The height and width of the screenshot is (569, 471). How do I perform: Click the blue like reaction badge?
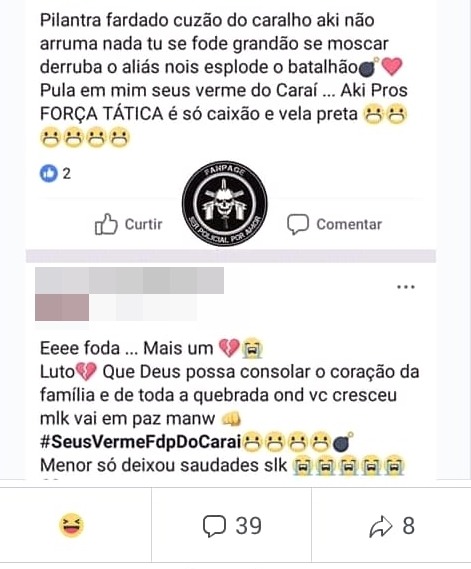[x=49, y=173]
